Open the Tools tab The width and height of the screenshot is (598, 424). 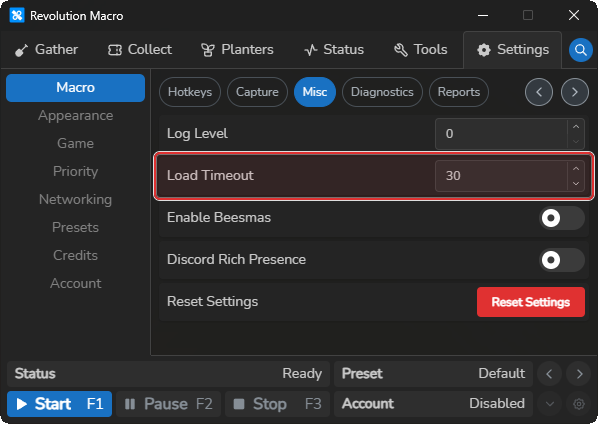[x=420, y=50]
